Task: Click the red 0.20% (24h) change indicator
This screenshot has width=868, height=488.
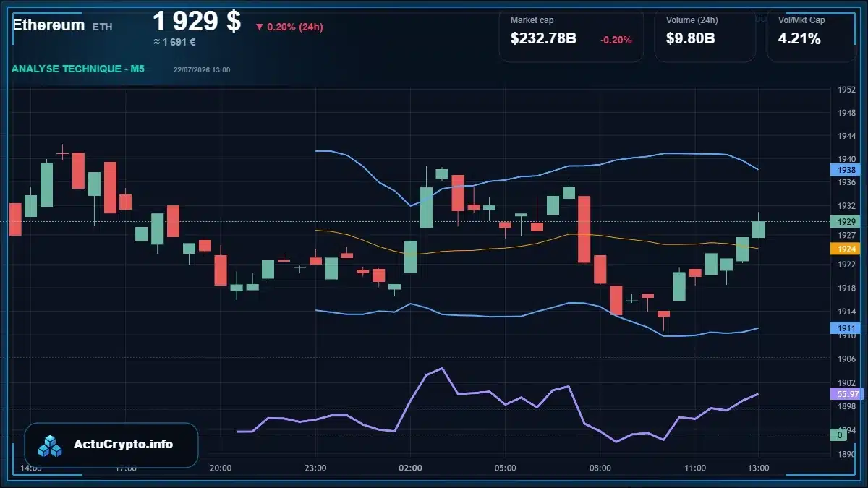Action: (289, 27)
